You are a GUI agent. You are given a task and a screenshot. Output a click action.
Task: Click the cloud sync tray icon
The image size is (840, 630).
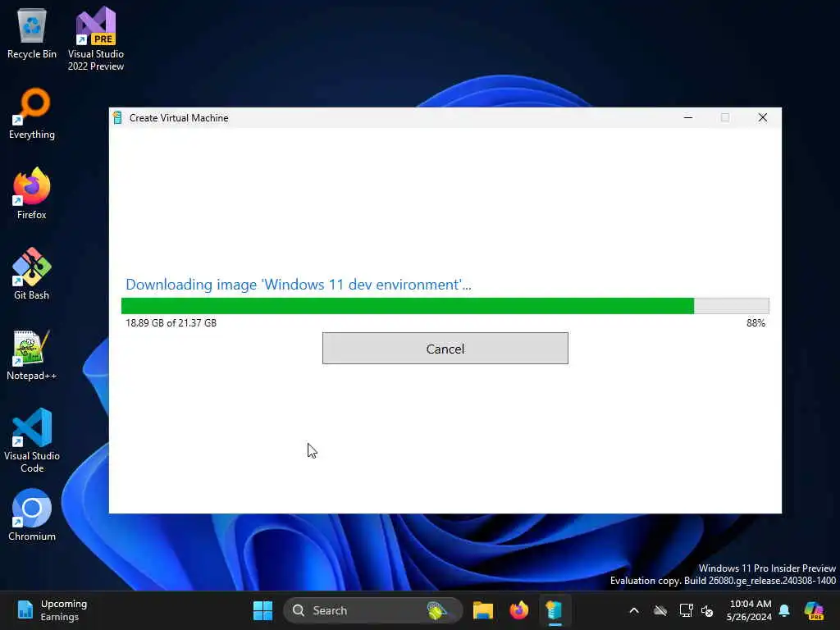point(660,610)
